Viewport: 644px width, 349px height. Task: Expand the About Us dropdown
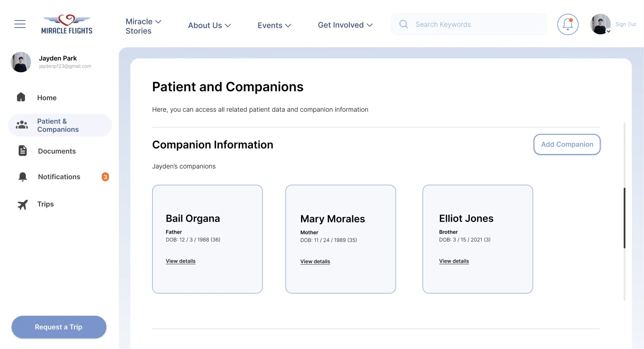209,25
